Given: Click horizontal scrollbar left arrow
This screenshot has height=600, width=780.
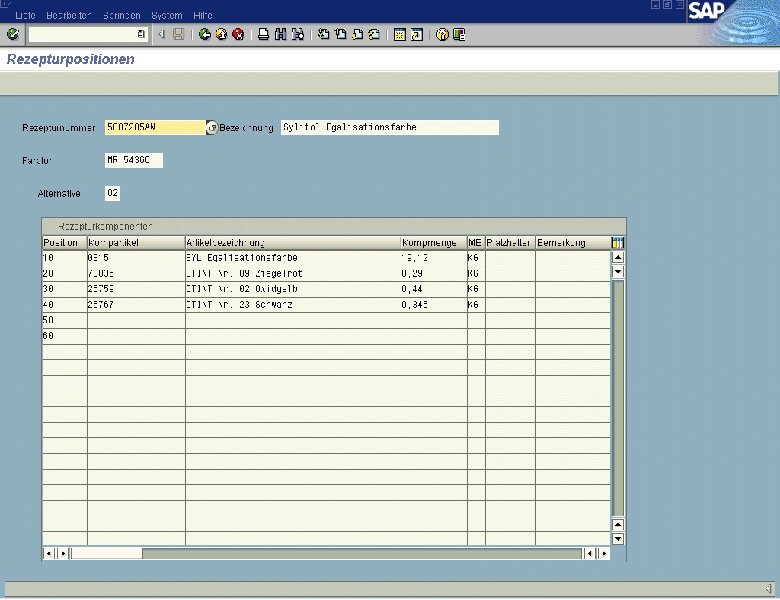Looking at the screenshot, I should coord(48,553).
